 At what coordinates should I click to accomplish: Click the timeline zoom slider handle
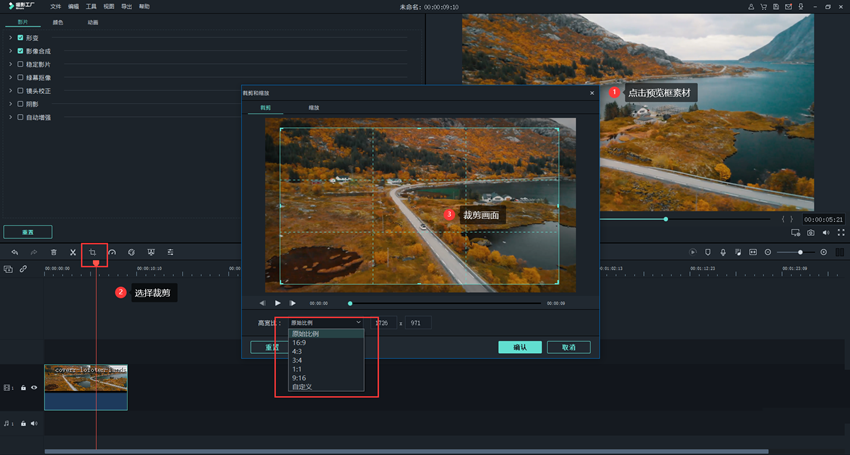[800, 252]
